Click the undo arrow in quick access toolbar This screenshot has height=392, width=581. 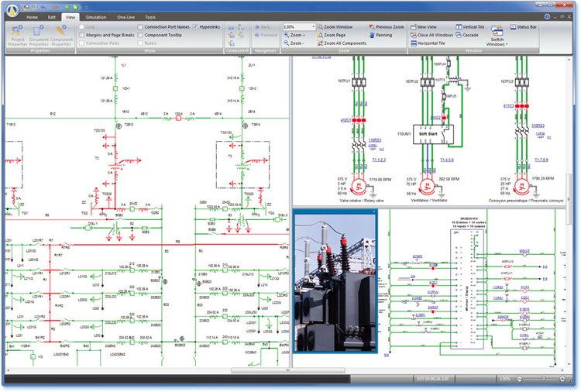point(43,8)
